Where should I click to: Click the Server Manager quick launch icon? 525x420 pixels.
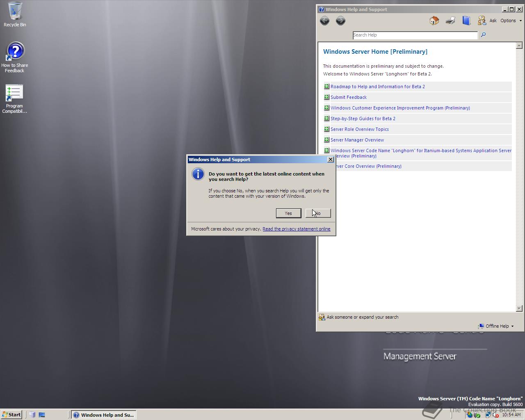32,415
